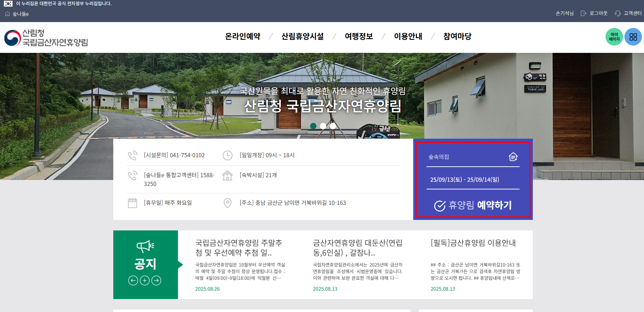Open the blue grid menu icon
644x312 pixels.
click(633, 37)
